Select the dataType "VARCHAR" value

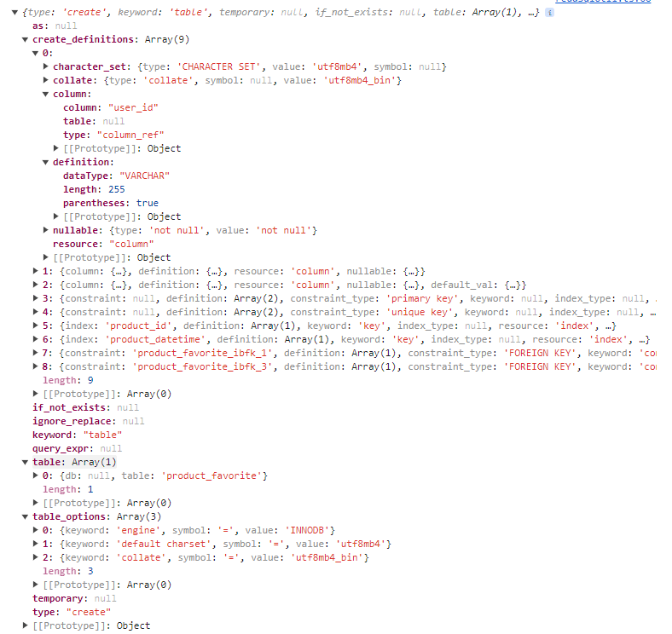pyautogui.click(x=144, y=176)
